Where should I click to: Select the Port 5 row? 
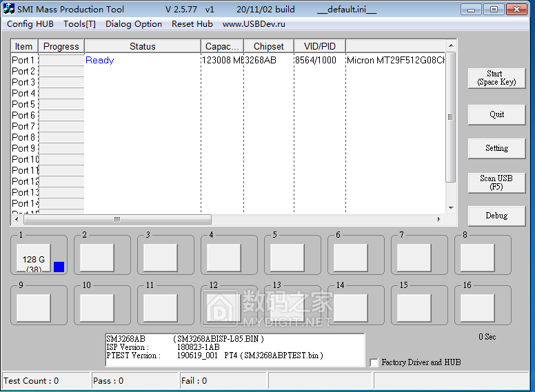(228, 104)
